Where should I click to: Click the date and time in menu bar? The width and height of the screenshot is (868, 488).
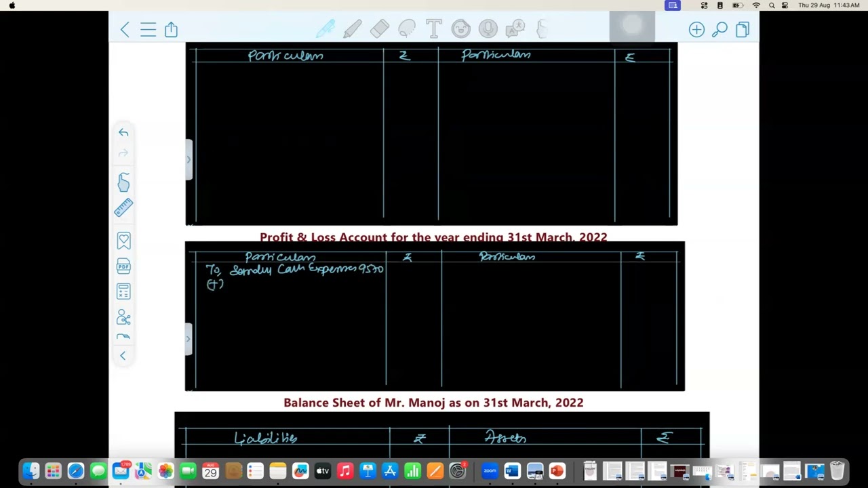tap(829, 5)
